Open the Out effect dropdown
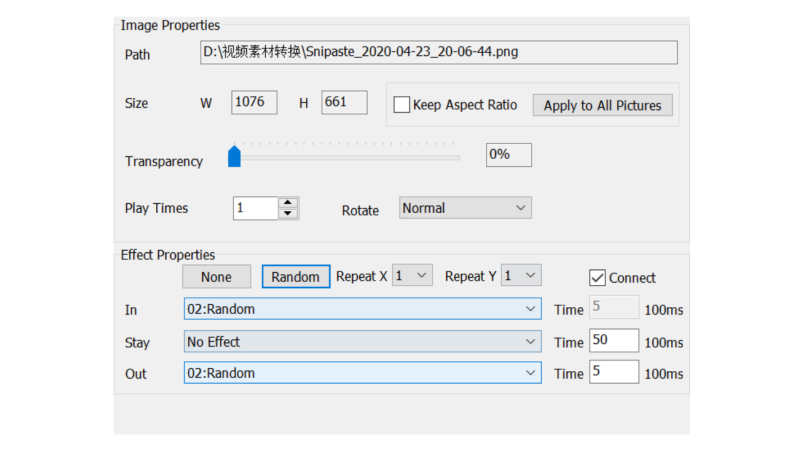This screenshot has width=800, height=450. [x=363, y=373]
